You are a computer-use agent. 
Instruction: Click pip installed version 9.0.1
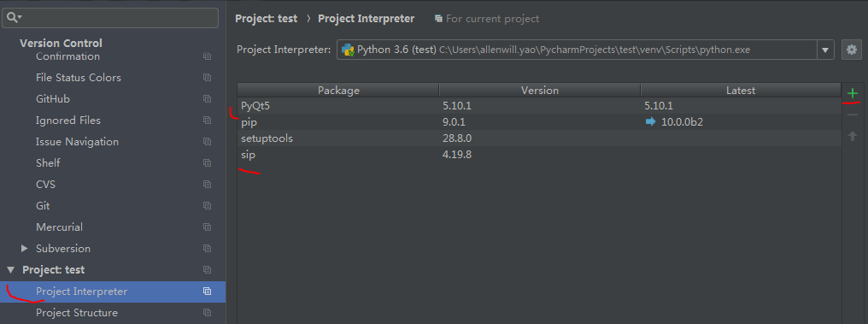click(x=454, y=122)
